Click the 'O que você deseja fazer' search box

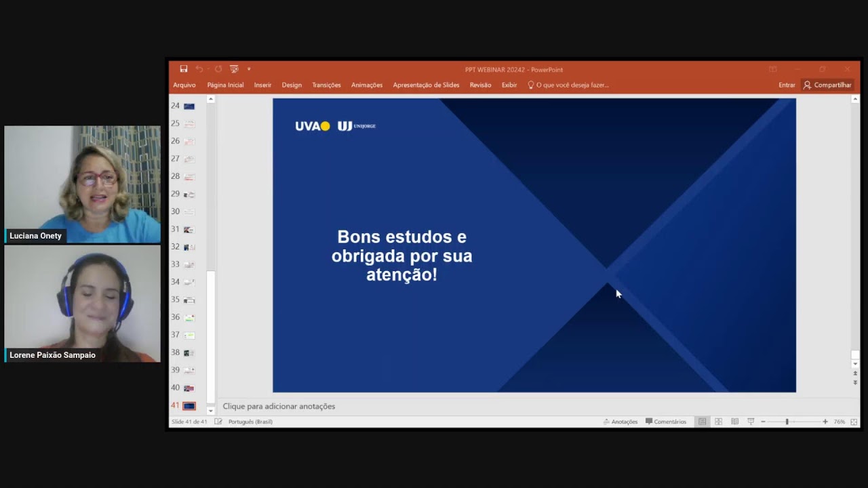point(568,85)
